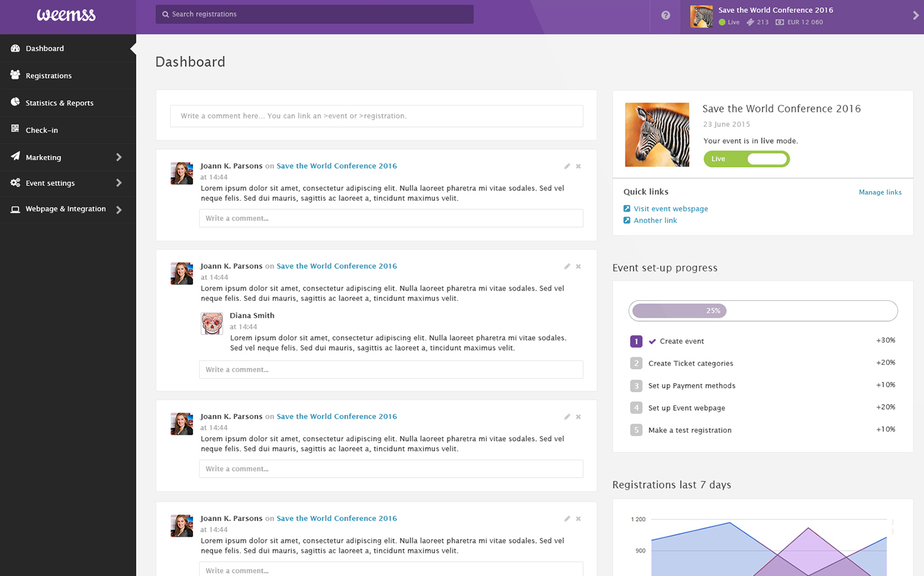
Task: Delete the third Joann K. Parsons post
Action: tap(578, 417)
